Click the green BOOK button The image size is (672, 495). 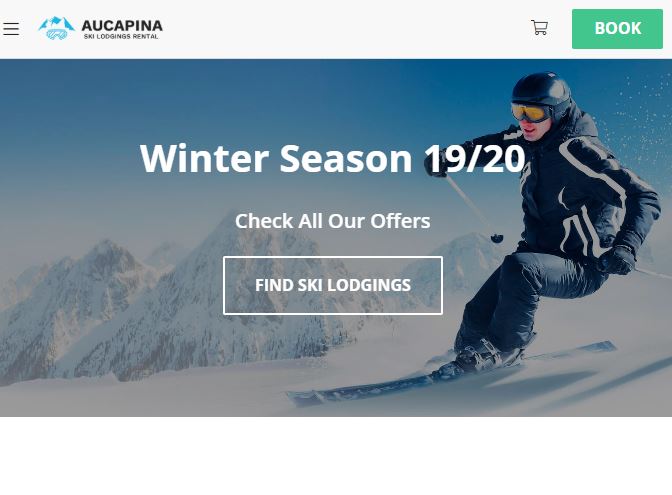tap(617, 29)
